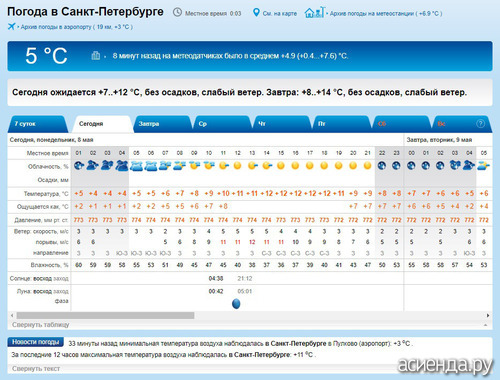Image resolution: width=500 pixels, height=380 pixels.
Task: Click the 'Новости погоды' button
Action: [35, 342]
